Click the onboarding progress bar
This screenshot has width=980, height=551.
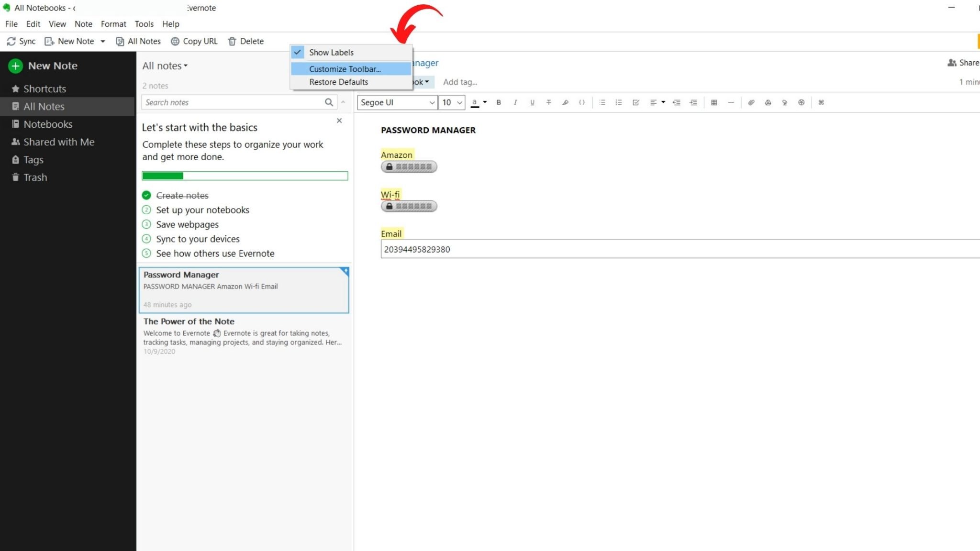coord(245,176)
